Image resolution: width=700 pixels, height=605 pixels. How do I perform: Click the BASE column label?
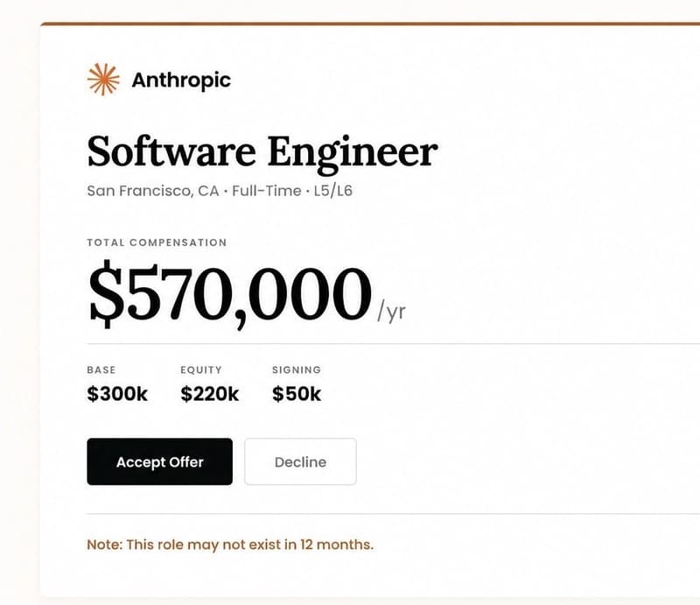[100, 369]
